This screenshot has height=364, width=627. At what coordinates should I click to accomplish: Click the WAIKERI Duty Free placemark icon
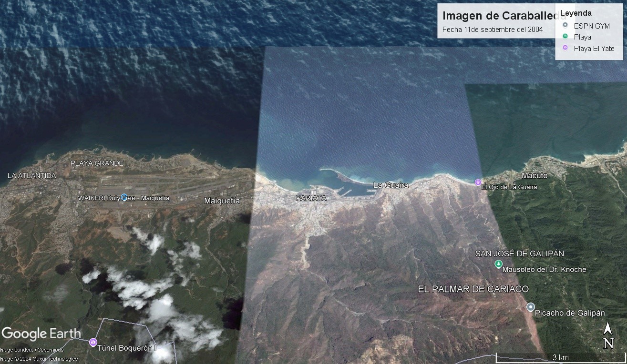[124, 197]
